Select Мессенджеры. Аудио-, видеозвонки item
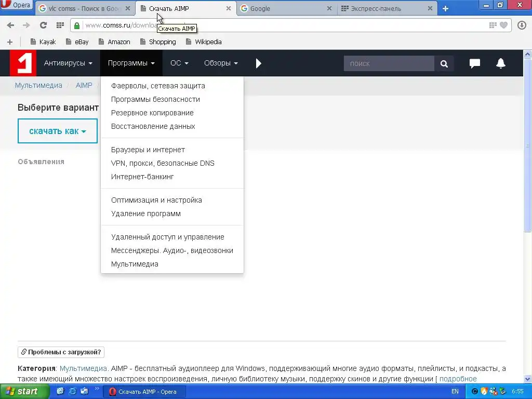 point(172,251)
